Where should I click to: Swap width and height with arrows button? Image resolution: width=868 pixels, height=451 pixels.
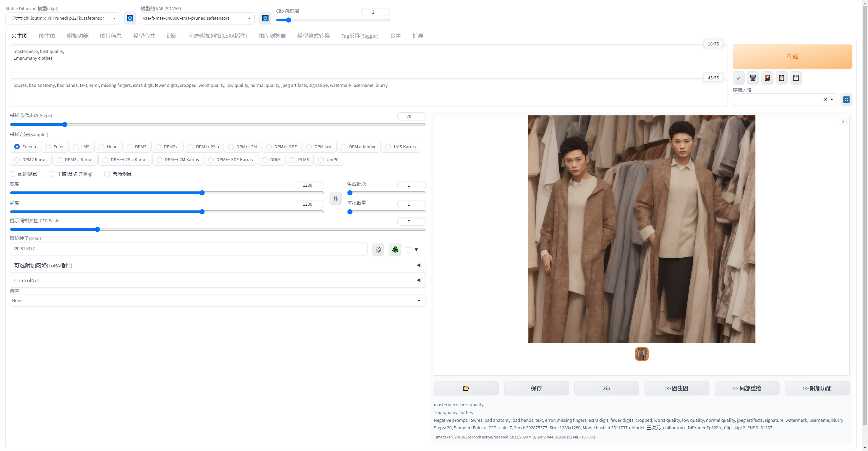pyautogui.click(x=336, y=199)
